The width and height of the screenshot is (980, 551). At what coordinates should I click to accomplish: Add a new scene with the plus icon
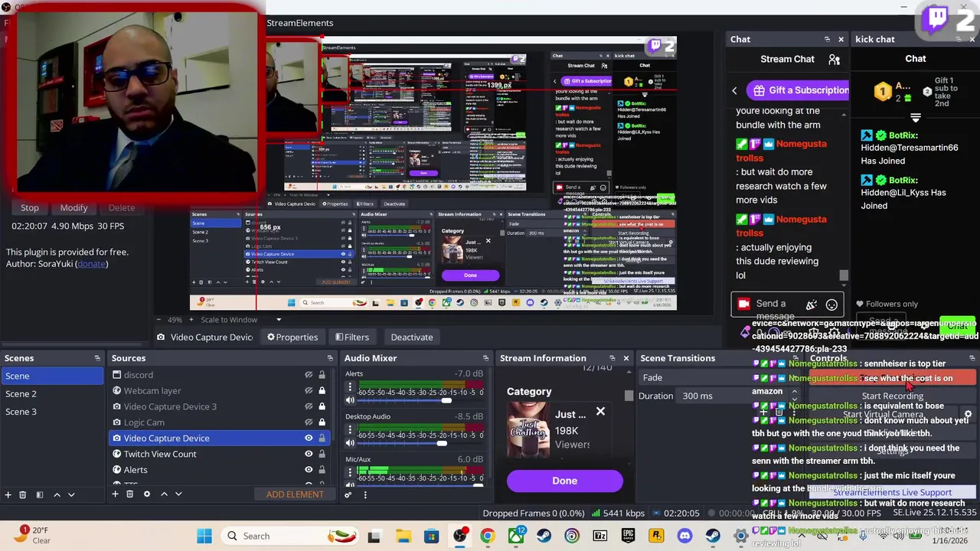[x=8, y=494]
